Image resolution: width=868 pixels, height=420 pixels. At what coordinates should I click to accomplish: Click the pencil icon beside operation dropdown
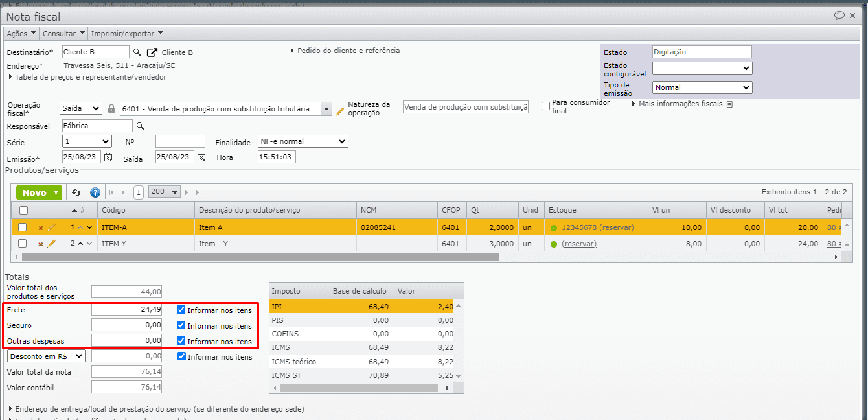[x=340, y=111]
